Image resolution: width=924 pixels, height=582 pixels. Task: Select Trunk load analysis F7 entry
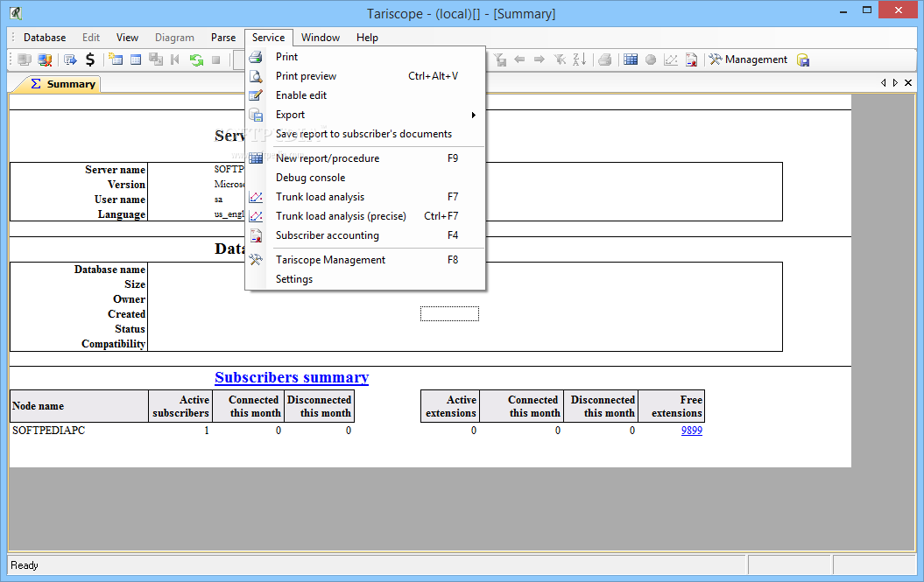tap(365, 197)
